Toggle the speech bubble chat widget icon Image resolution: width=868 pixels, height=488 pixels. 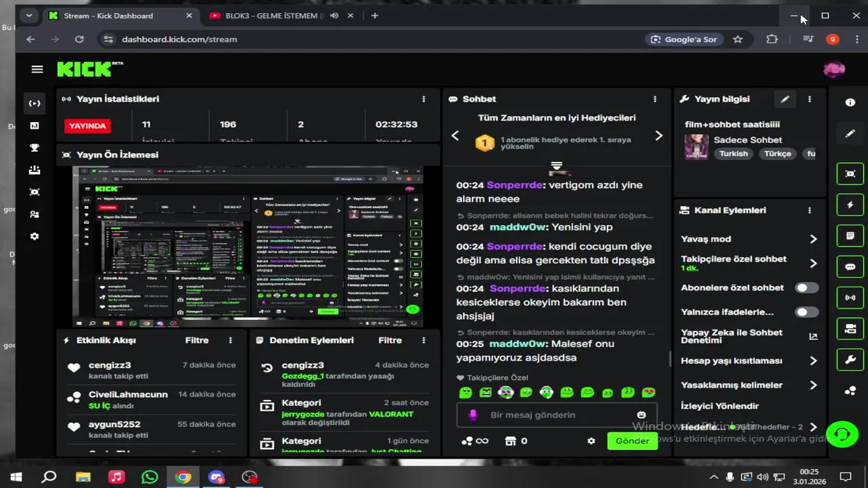point(850,267)
